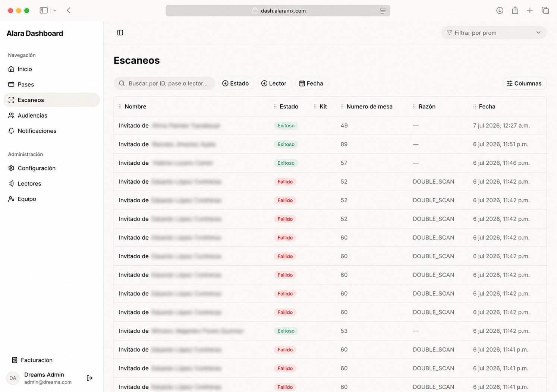The height and width of the screenshot is (392, 557).
Task: Click the Exitoso badge for mesa 49
Action: 286,126
